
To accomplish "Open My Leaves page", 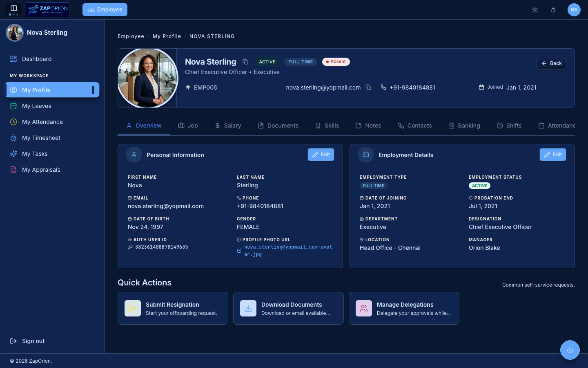I will 52,106.
